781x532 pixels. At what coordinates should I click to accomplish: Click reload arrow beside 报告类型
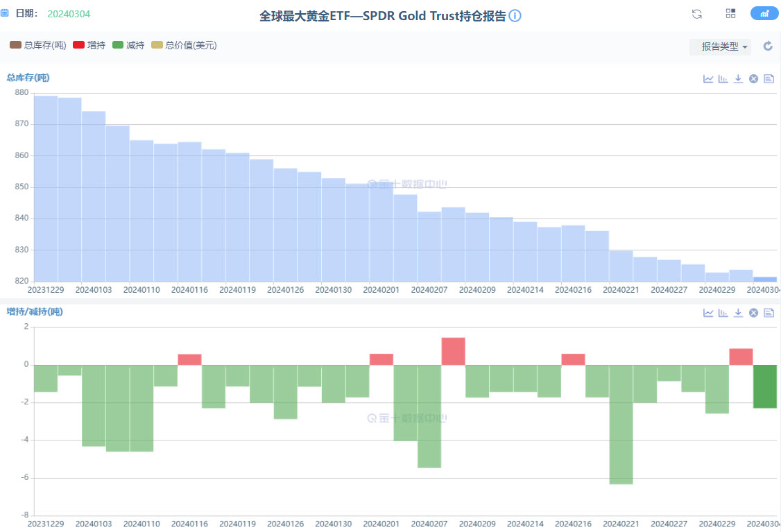pyautogui.click(x=768, y=46)
